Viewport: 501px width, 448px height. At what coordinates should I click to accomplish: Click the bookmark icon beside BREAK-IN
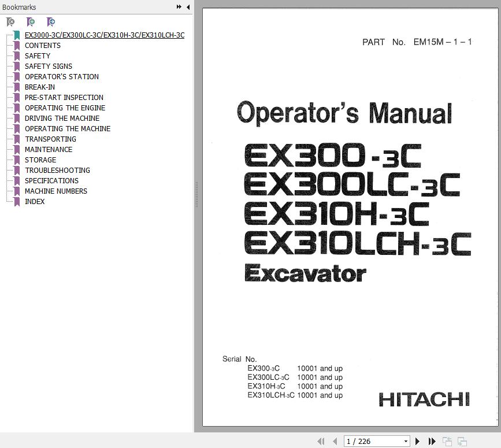17,87
